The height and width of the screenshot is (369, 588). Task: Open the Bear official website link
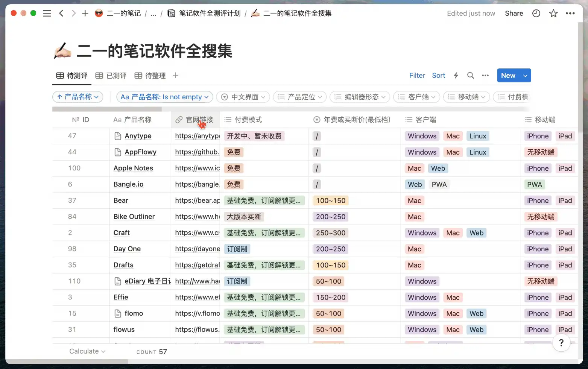point(197,200)
